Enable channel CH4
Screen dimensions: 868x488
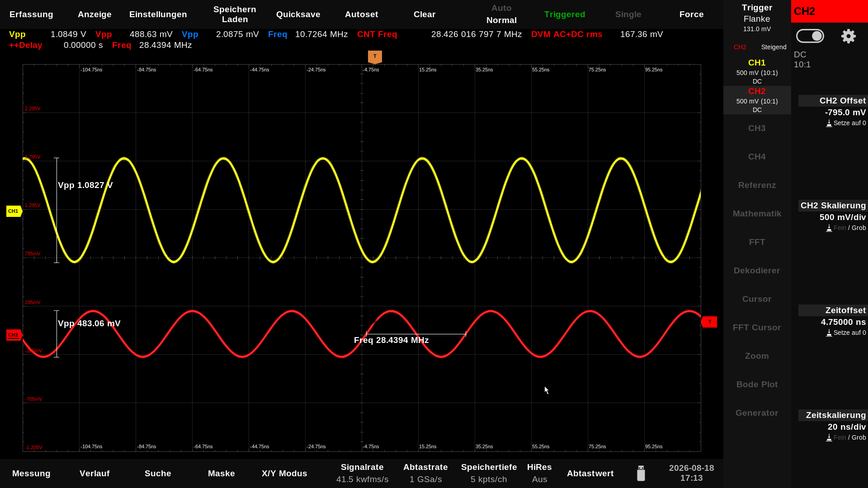(x=757, y=157)
